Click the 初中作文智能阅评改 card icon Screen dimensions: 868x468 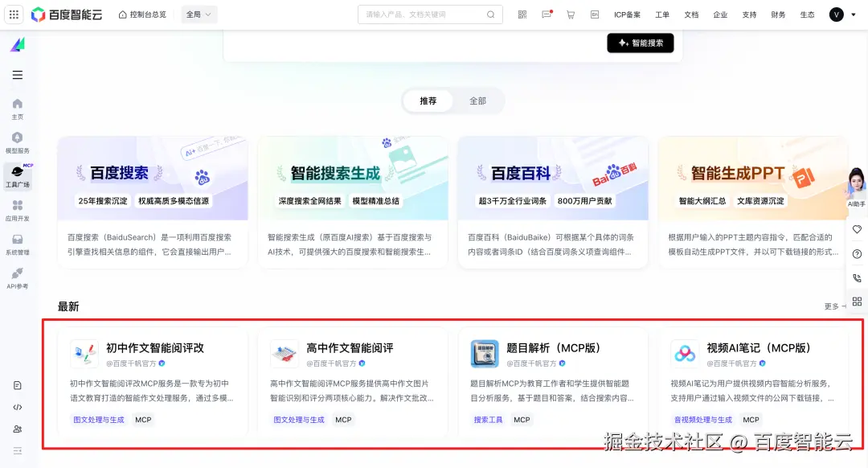pos(84,354)
